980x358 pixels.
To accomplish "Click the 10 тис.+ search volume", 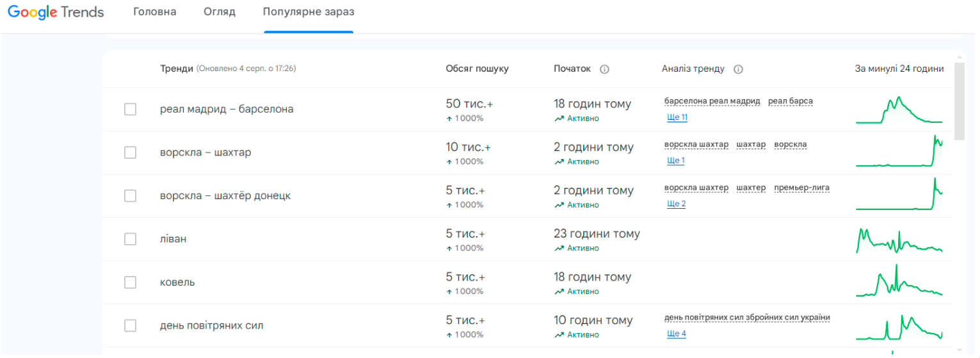I will tap(469, 147).
